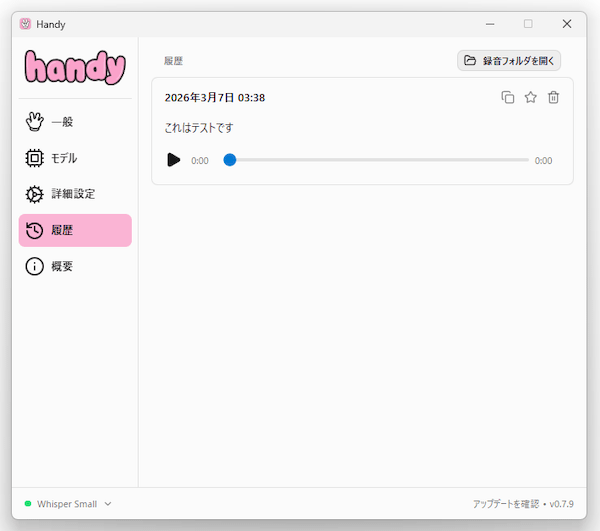The width and height of the screenshot is (600, 531).
Task: Star the 2026年3月7日 history entry
Action: pos(531,97)
